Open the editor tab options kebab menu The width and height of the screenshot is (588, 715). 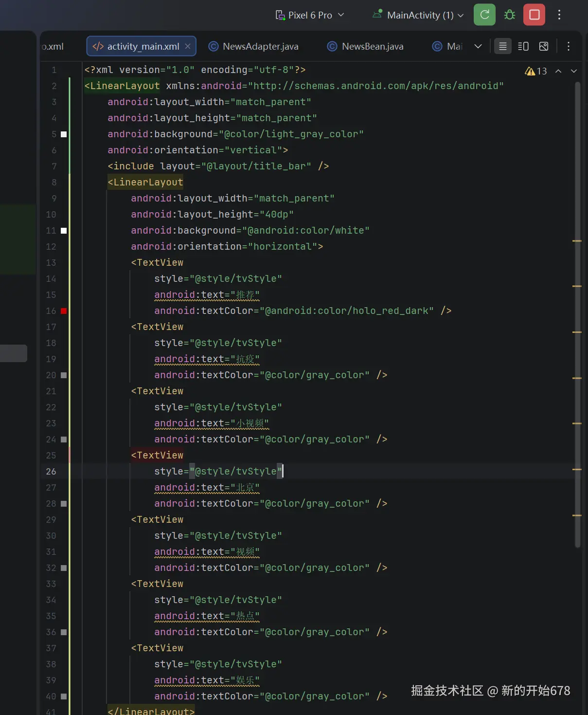coord(569,46)
